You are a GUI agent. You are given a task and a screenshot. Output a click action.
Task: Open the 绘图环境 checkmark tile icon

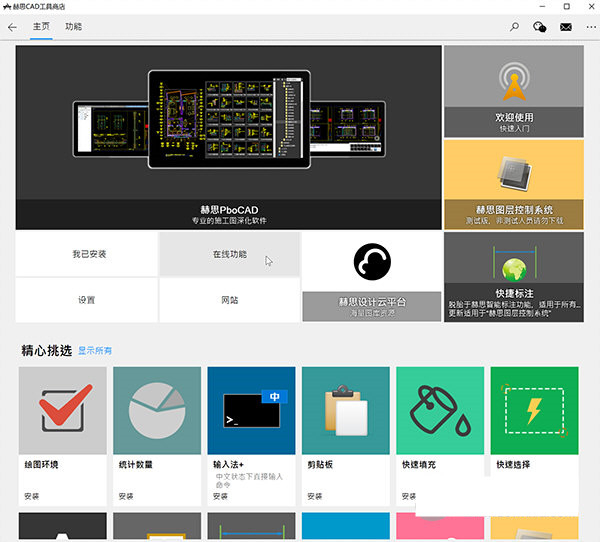pos(62,411)
